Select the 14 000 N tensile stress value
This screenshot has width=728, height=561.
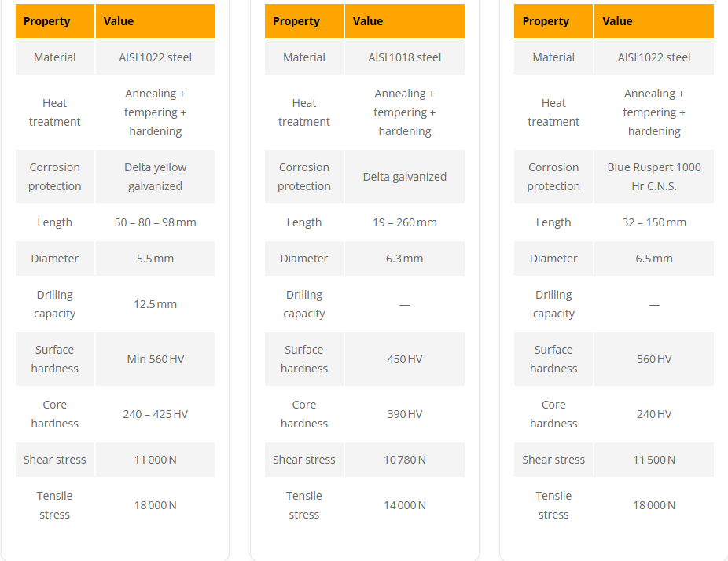click(x=404, y=505)
